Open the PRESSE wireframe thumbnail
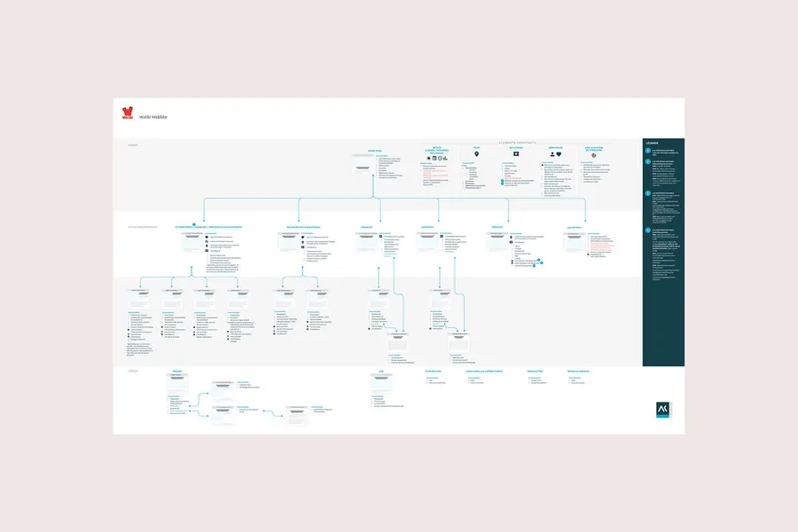Image resolution: width=798 pixels, height=532 pixels. pos(177,382)
